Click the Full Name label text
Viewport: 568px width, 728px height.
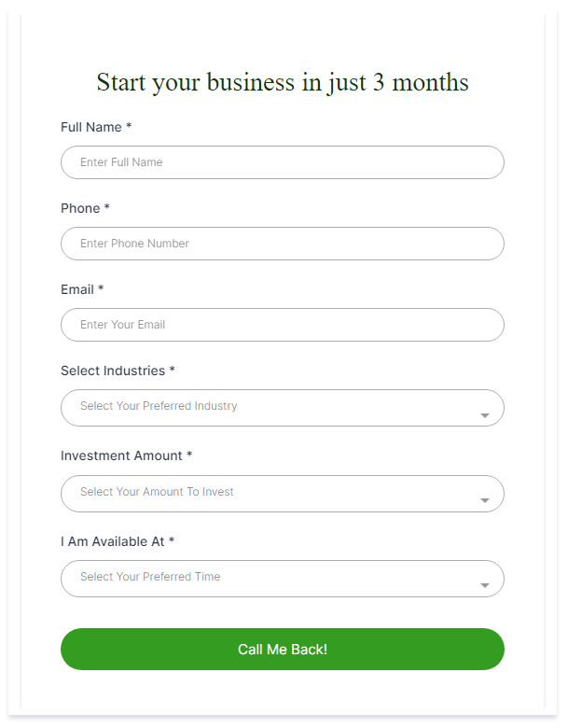coord(91,127)
